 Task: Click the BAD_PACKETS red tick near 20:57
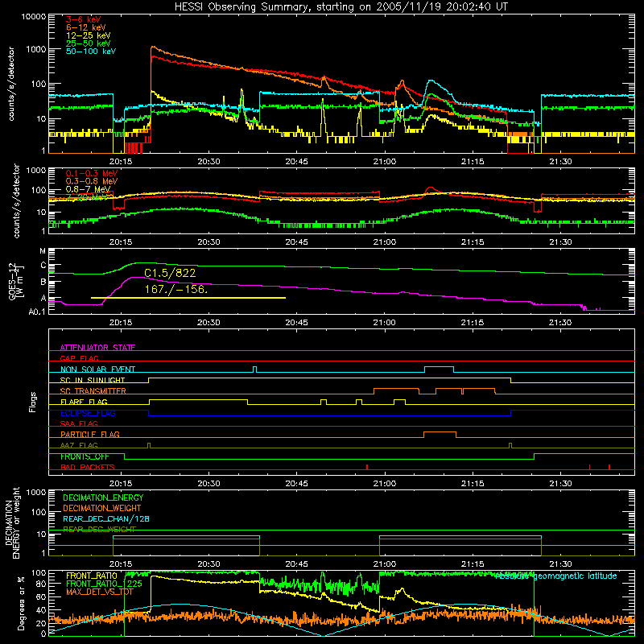pyautogui.click(x=367, y=467)
